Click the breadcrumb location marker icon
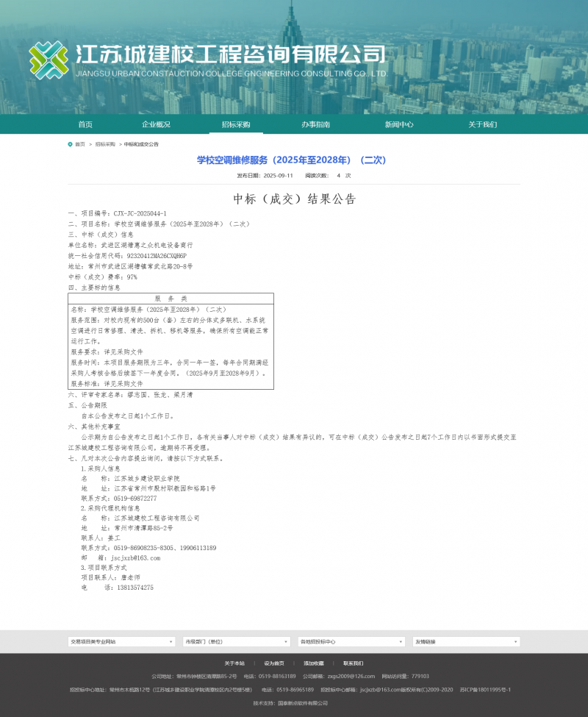Viewport: 588px width, 717px height. click(70, 144)
